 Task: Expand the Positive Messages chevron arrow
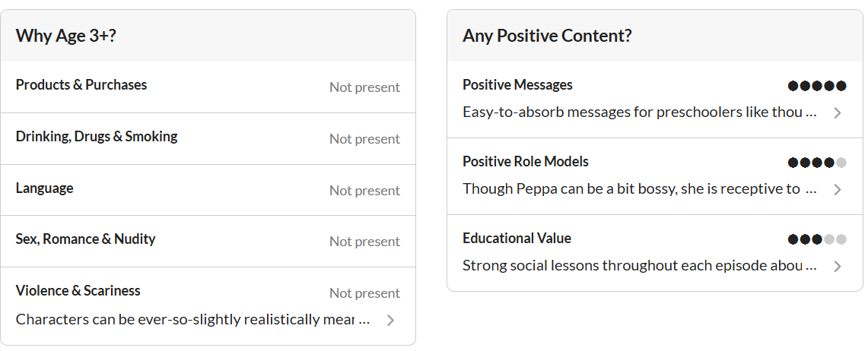pos(837,113)
